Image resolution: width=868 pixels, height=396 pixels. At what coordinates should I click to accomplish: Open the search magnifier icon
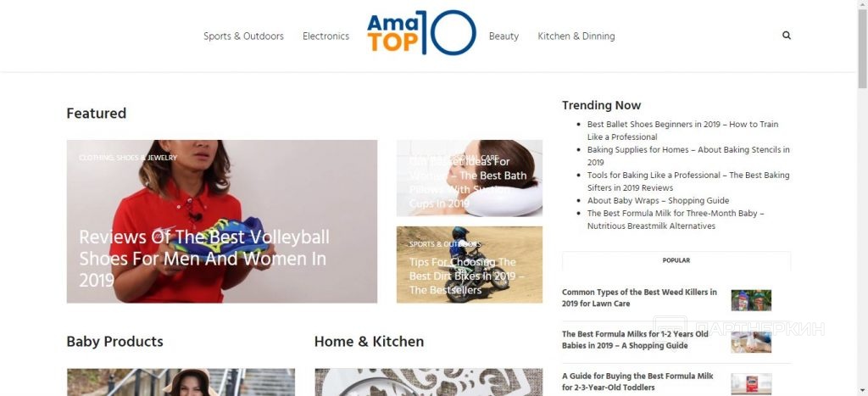(x=786, y=36)
